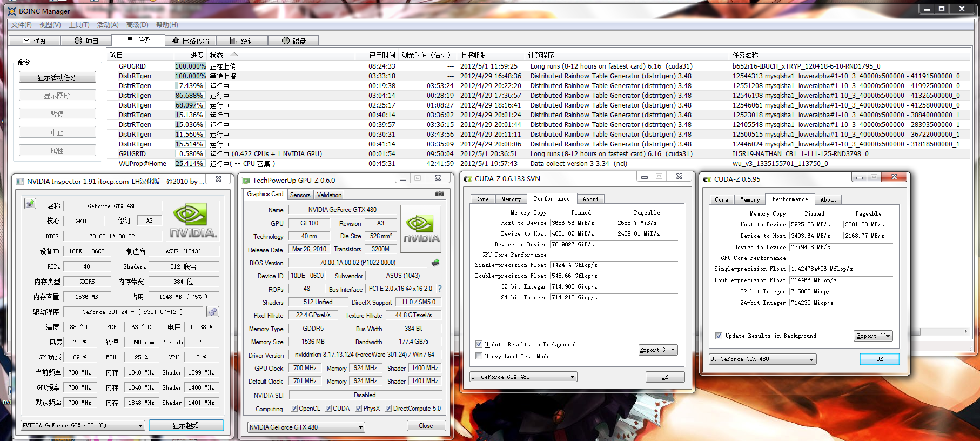Switch to the 统计 tab
980x441 pixels.
click(x=241, y=41)
